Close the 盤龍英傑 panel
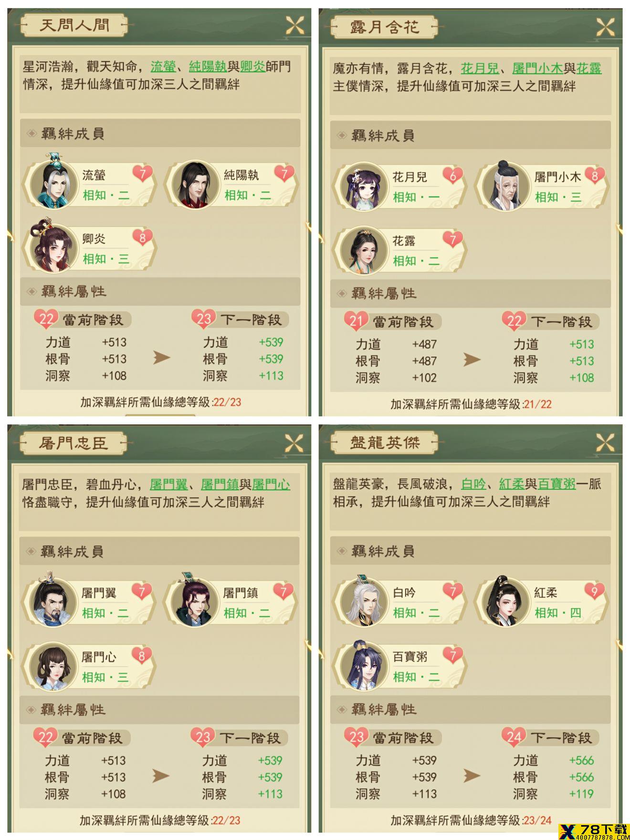Screen dimensions: 630x840 605,443
